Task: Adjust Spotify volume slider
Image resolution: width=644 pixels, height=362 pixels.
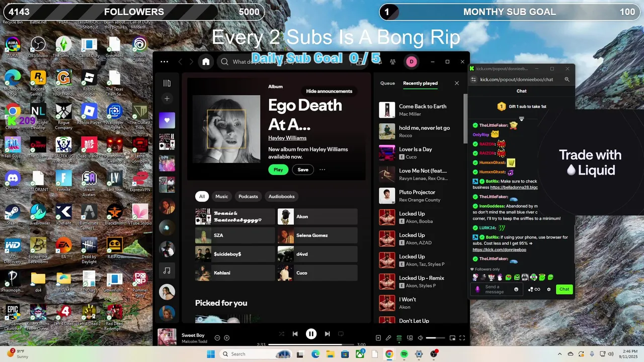Action: [435, 338]
